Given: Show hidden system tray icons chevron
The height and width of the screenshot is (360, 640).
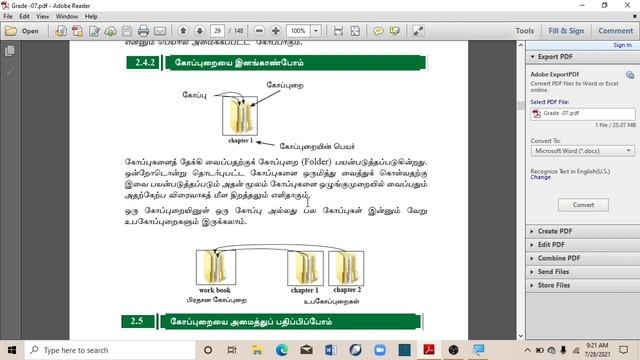Looking at the screenshot, I should [x=527, y=350].
